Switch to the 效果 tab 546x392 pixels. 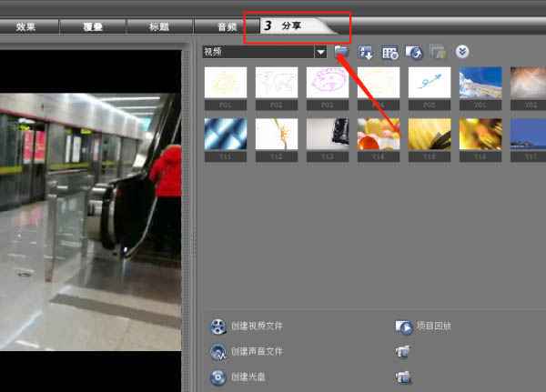[x=25, y=26]
